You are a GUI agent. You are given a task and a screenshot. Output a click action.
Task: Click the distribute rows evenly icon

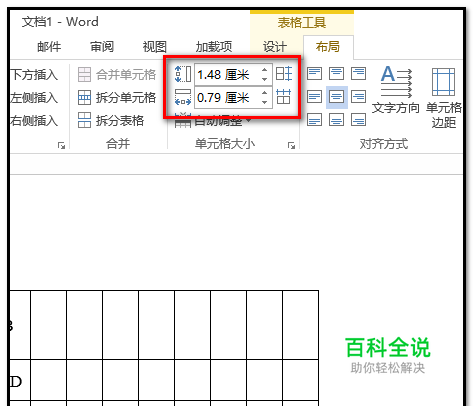pos(284,74)
